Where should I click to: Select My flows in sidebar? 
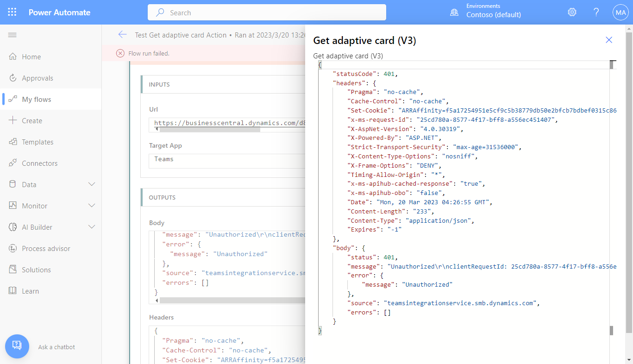(x=37, y=99)
